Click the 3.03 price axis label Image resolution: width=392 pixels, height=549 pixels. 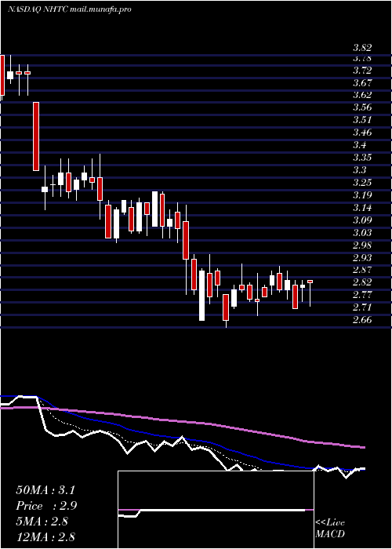[x=362, y=233]
